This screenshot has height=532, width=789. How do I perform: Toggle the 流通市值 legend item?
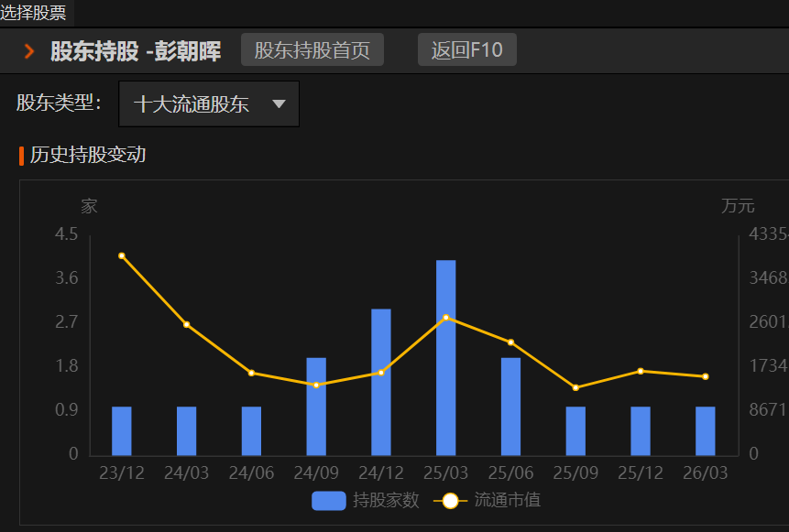point(488,500)
